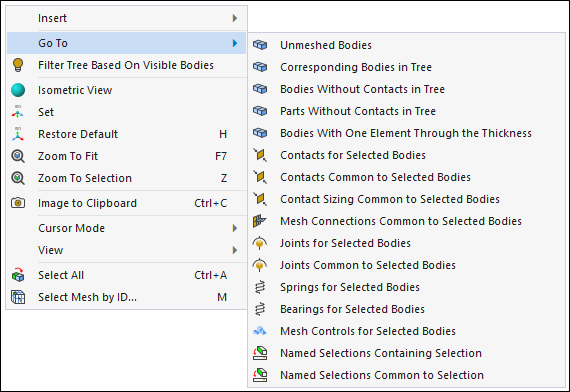Image resolution: width=570 pixels, height=392 pixels.
Task: Click the magnifier icon beside Zoom To Fit
Action: [18, 156]
